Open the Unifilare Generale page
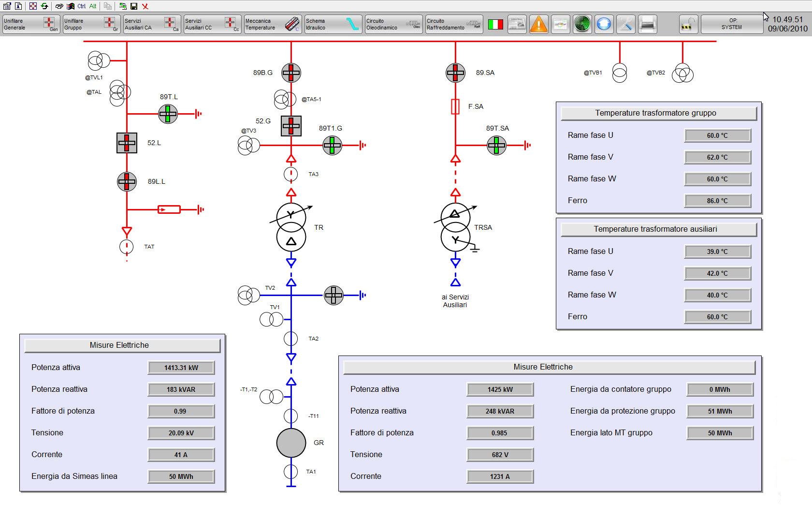The width and height of the screenshot is (812, 520). (x=31, y=24)
